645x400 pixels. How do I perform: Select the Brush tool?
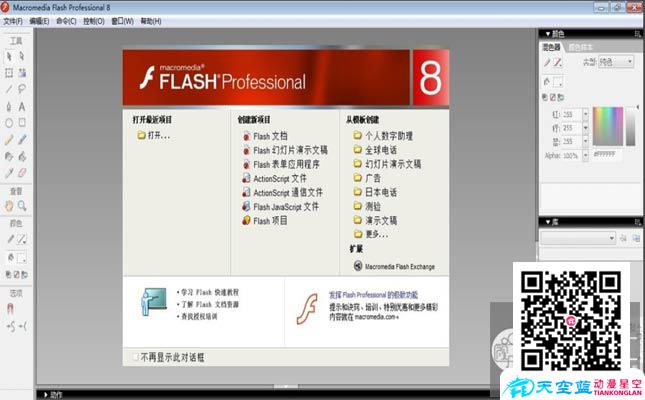[x=22, y=140]
